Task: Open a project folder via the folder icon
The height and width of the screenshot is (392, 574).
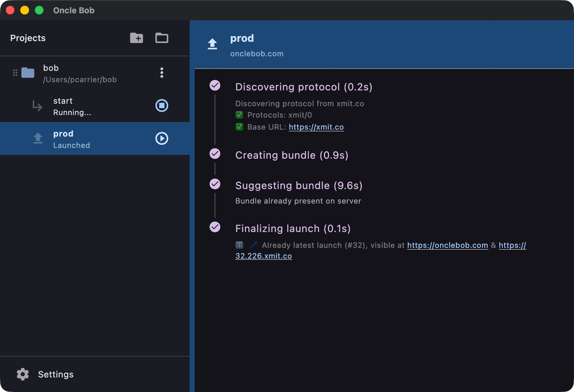Action: click(162, 38)
